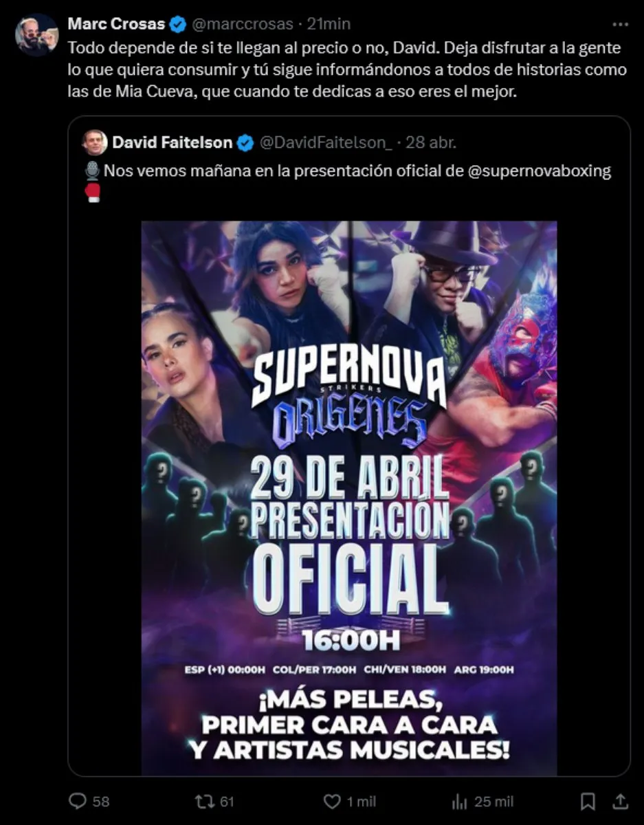Open the @marccrosas handle link

pos(243,24)
